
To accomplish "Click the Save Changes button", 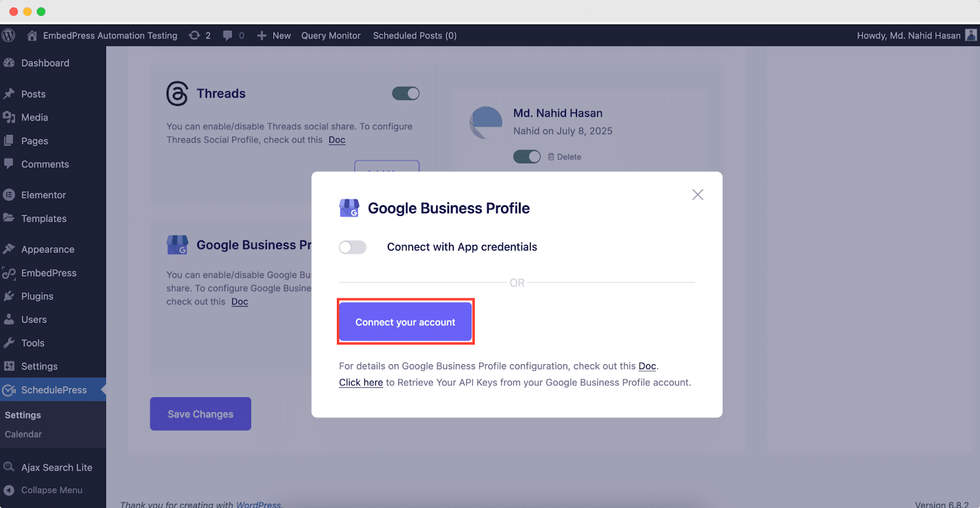I will tap(200, 414).
